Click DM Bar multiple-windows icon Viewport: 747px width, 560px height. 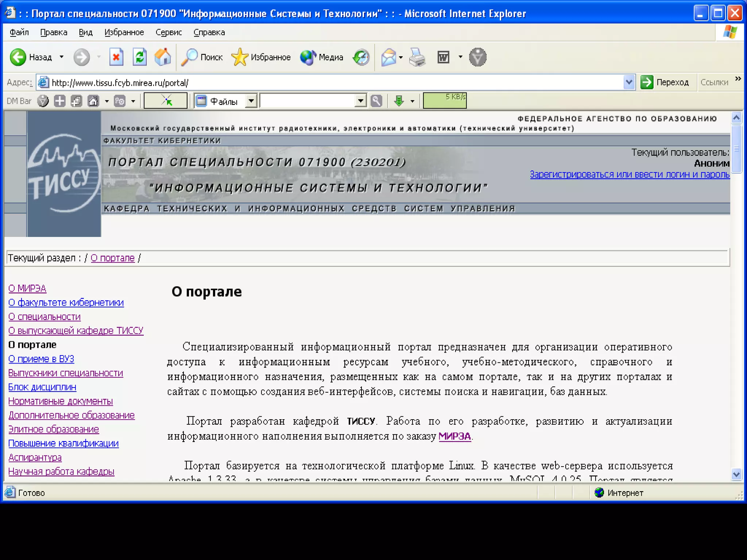[76, 101]
